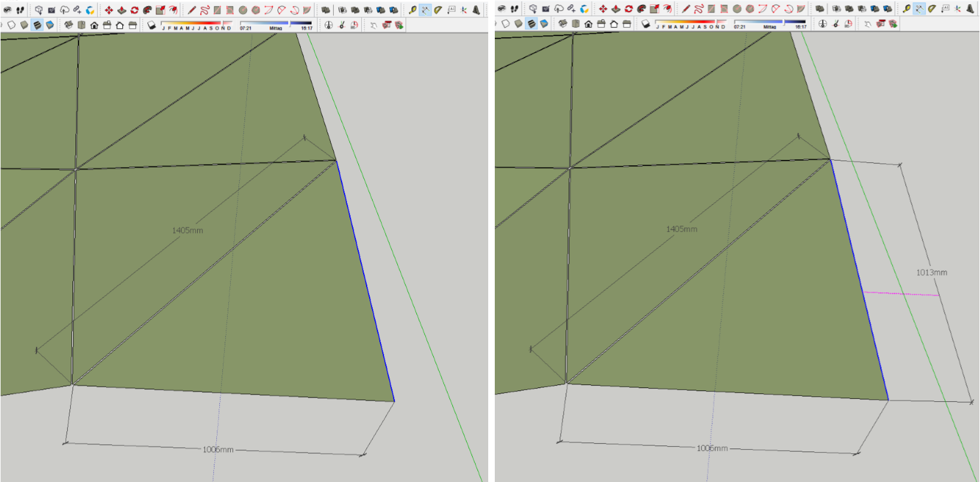Image resolution: width=980 pixels, height=482 pixels.
Task: Select the Freehand tool in the right toolbar
Action: click(698, 9)
